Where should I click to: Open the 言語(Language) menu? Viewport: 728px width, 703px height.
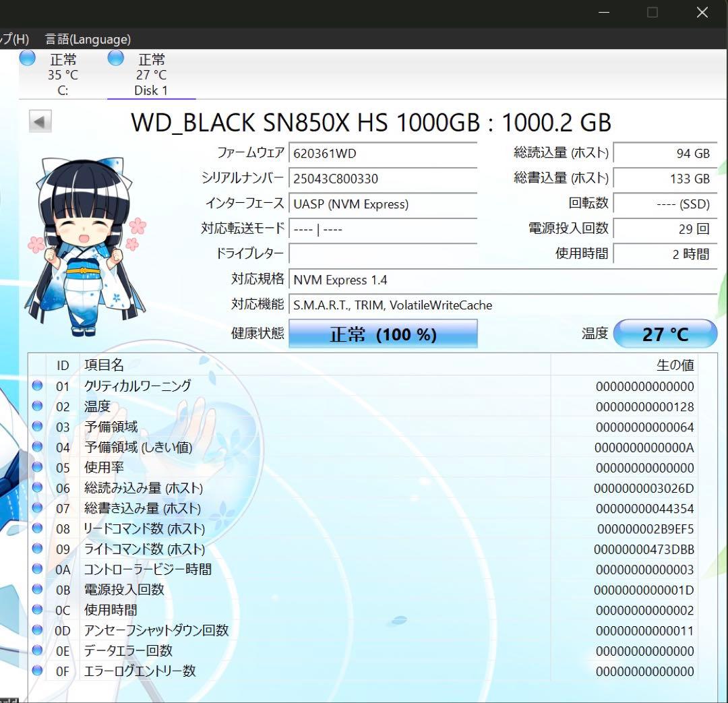(88, 39)
